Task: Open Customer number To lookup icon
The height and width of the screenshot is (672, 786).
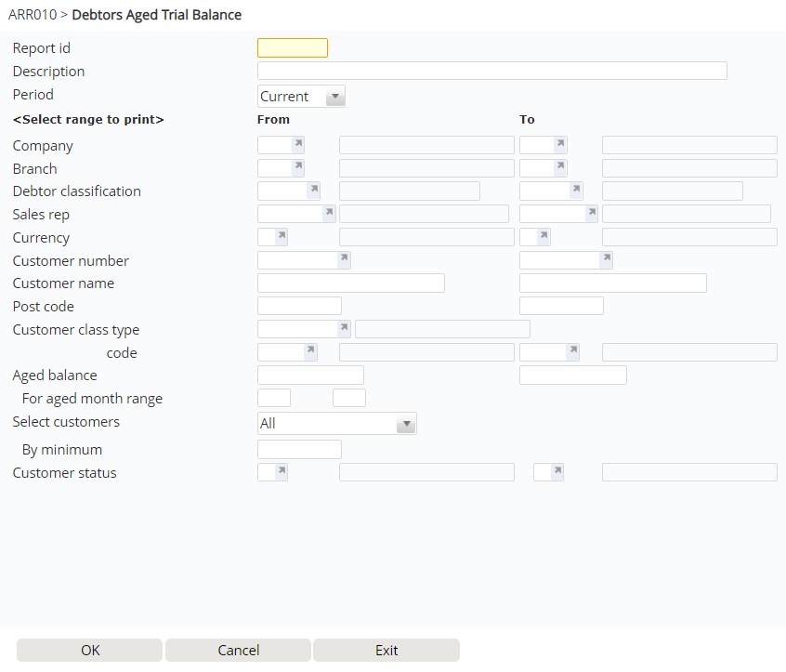Action: click(x=606, y=260)
